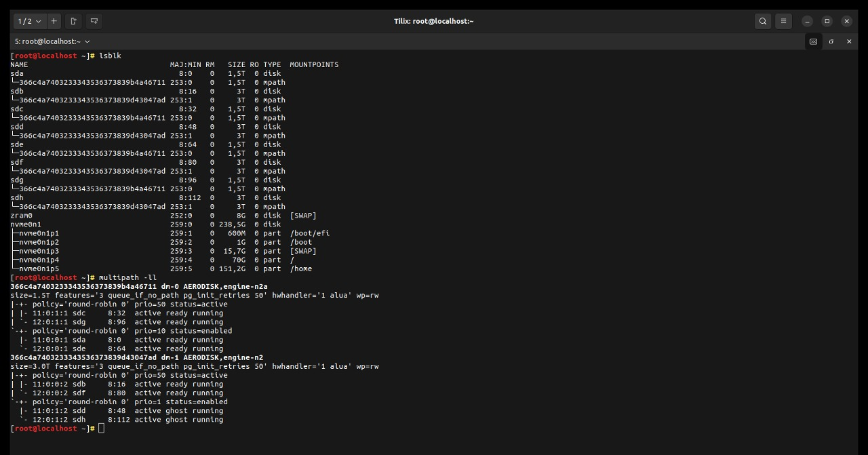Click the lsblk MOUNTPOINTS column header text

pyautogui.click(x=314, y=64)
